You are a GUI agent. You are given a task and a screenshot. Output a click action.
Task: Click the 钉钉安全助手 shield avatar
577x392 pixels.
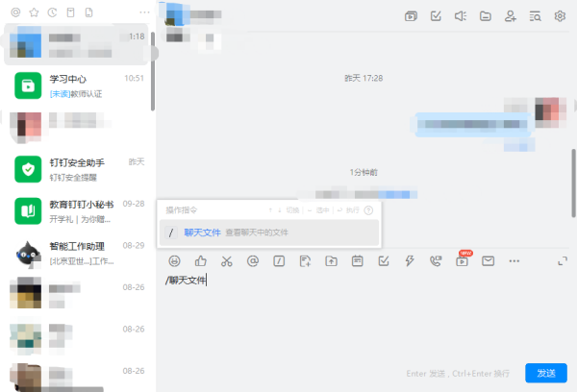(28, 169)
